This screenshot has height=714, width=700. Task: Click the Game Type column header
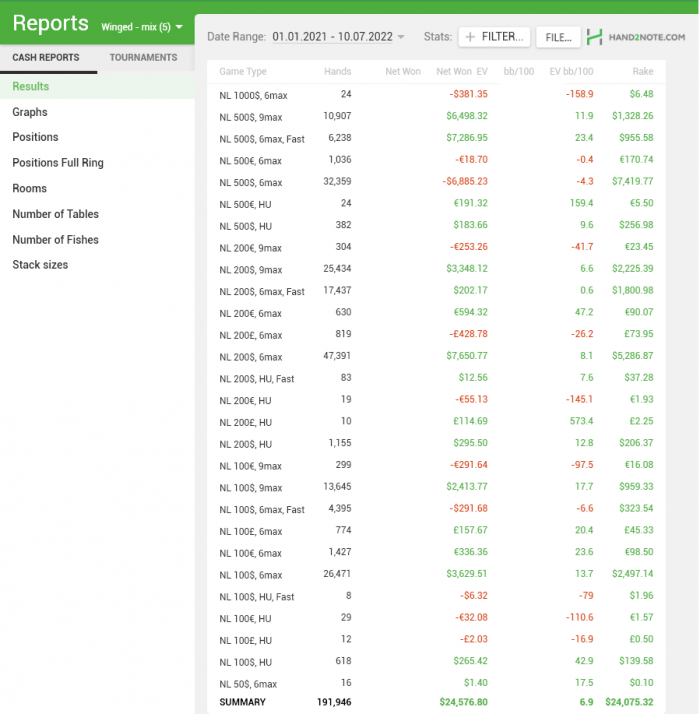(x=243, y=72)
